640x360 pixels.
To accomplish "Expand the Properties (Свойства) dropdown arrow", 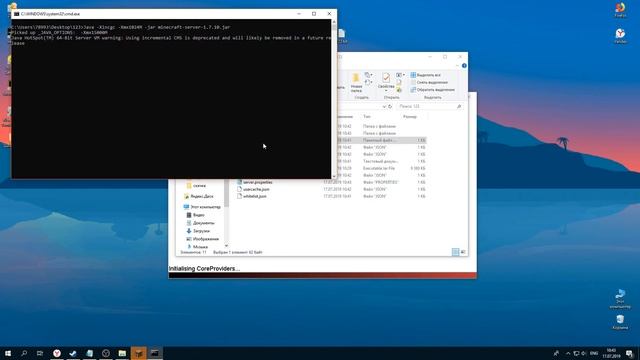I will 386,91.
